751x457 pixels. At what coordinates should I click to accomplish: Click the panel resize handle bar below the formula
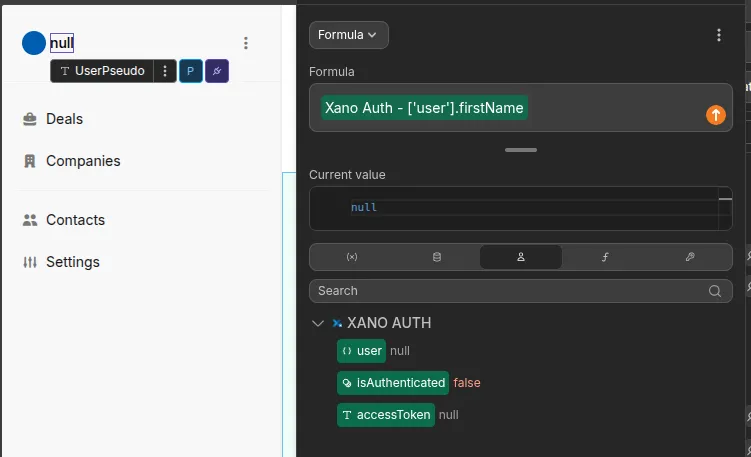pos(521,150)
